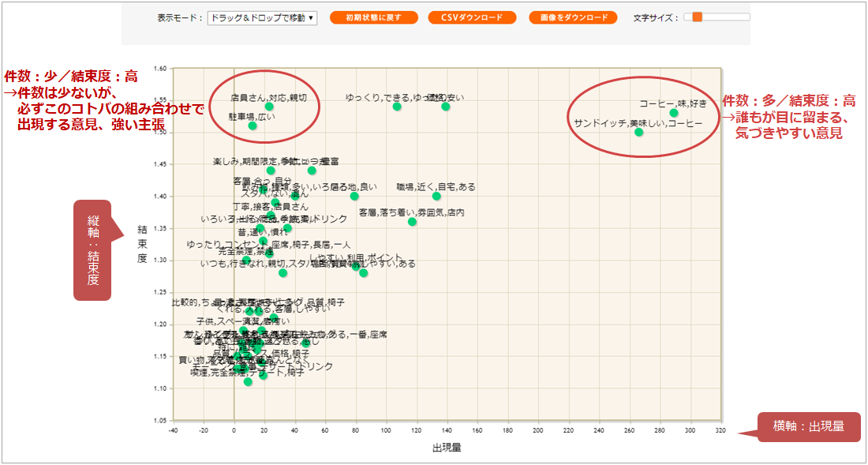Select the 職場,近く,自宅,ある data point

click(x=436, y=196)
